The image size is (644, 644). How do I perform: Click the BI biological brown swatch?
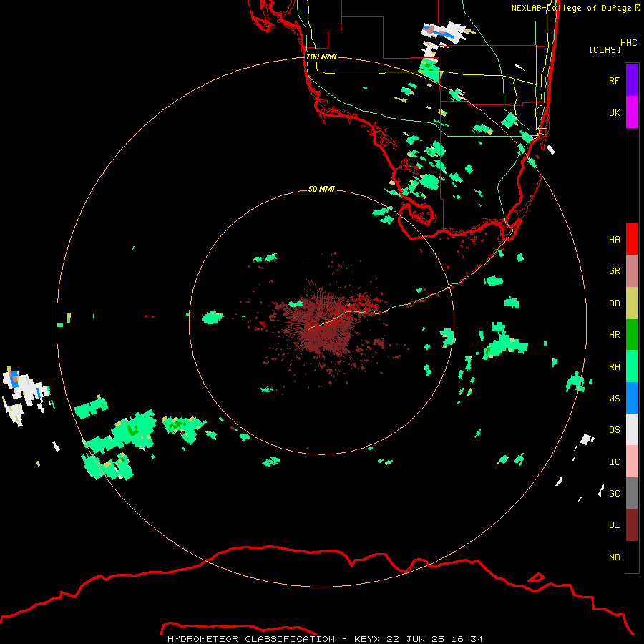click(x=632, y=525)
